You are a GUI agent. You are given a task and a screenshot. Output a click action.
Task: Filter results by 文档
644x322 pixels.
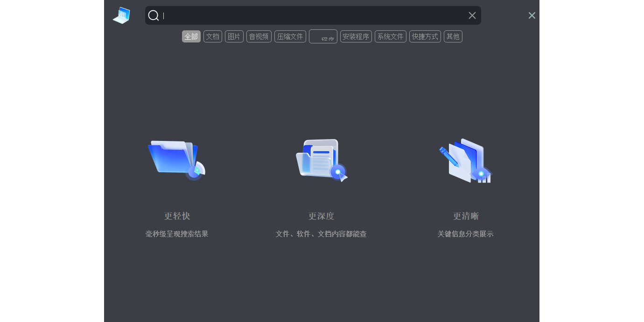(213, 36)
